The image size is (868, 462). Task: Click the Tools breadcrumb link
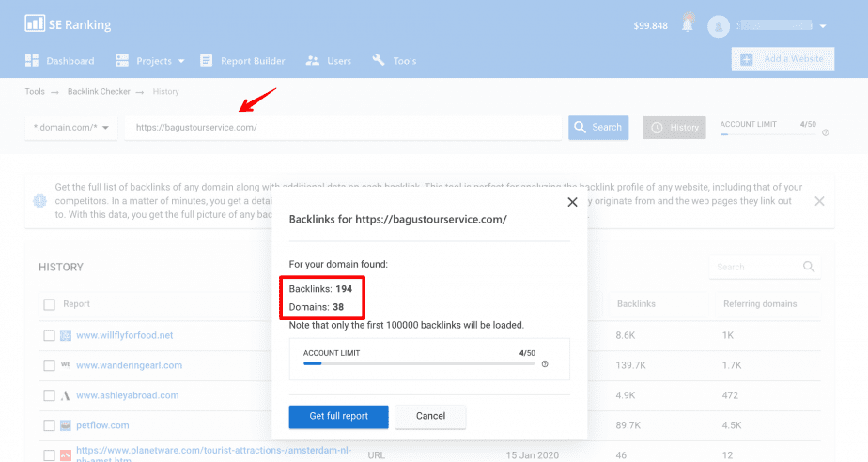coord(35,91)
